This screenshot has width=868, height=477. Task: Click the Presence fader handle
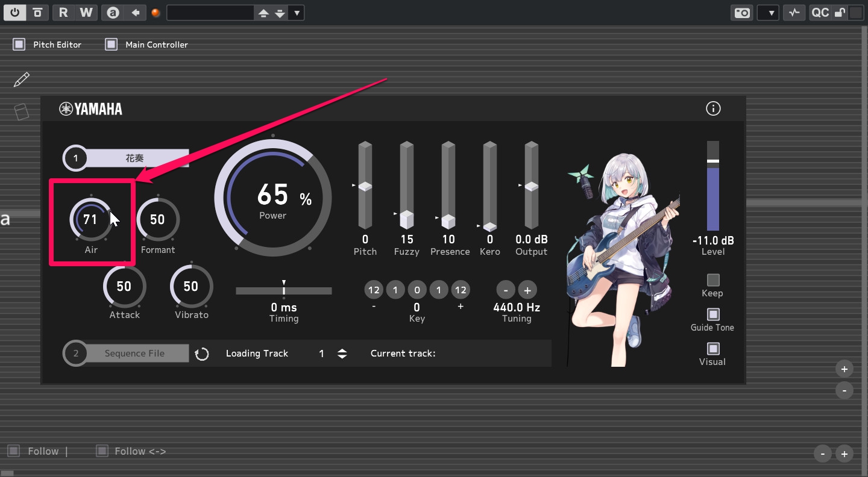(448, 221)
